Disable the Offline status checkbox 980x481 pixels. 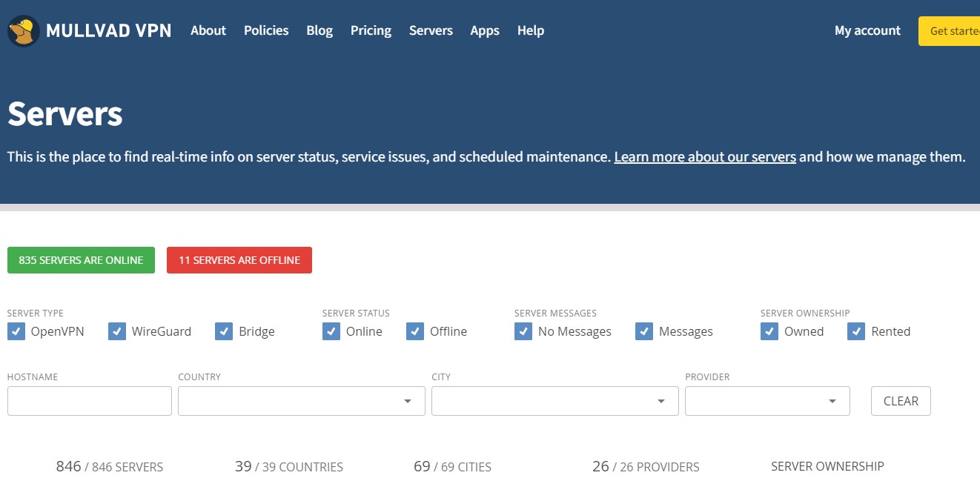(x=415, y=331)
